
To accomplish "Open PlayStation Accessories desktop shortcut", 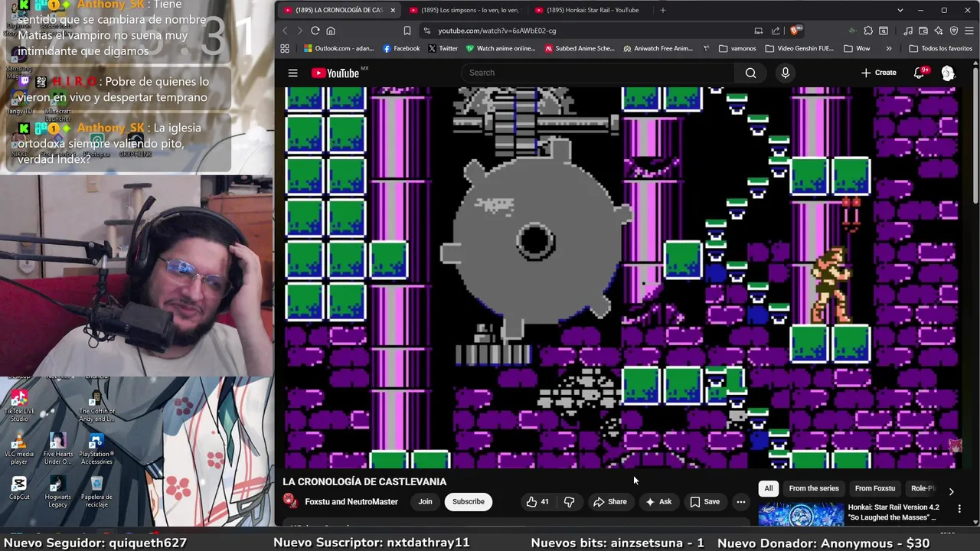I will click(x=96, y=449).
